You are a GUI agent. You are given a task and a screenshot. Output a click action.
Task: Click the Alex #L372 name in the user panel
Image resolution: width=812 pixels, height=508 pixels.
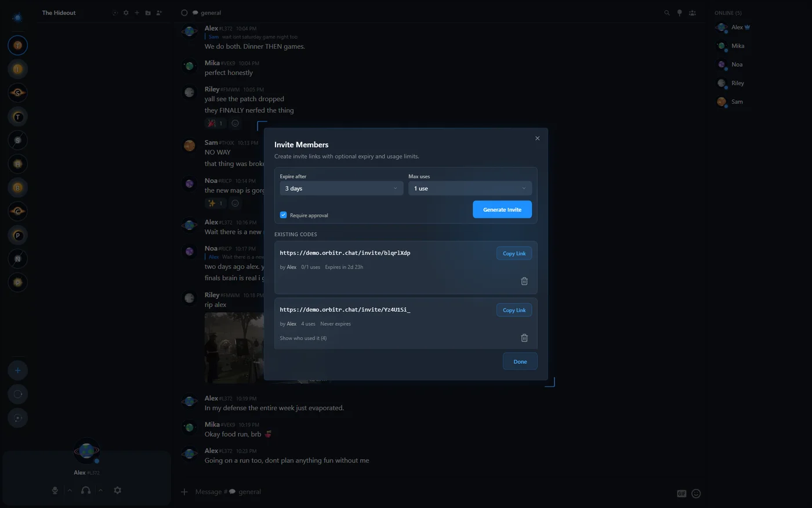(x=87, y=473)
